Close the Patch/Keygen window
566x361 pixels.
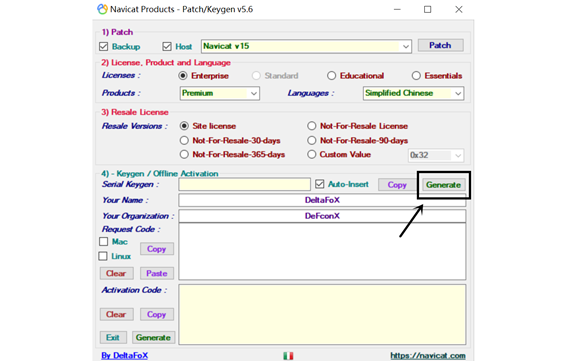(459, 9)
